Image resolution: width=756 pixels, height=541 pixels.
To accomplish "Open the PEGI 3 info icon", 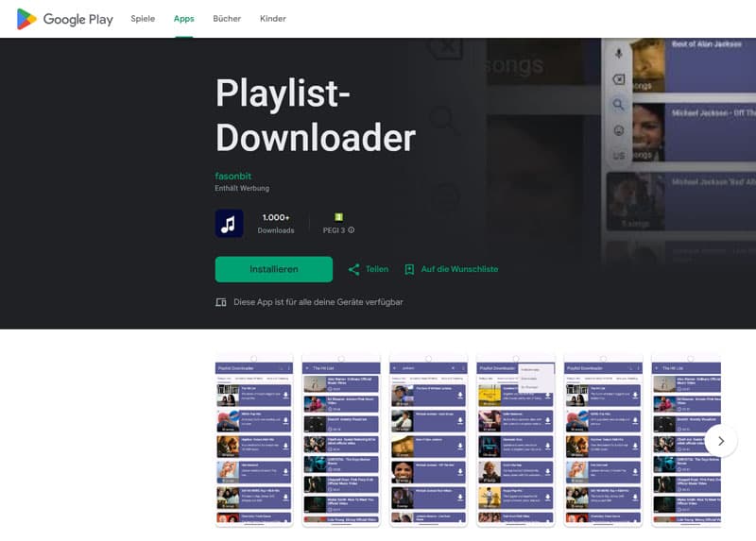I will (352, 230).
